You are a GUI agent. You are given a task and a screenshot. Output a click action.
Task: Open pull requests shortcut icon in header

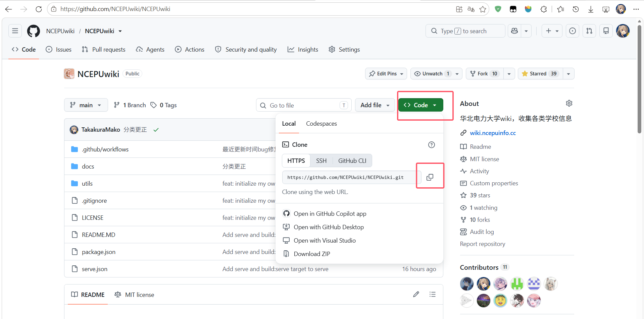tap(589, 31)
